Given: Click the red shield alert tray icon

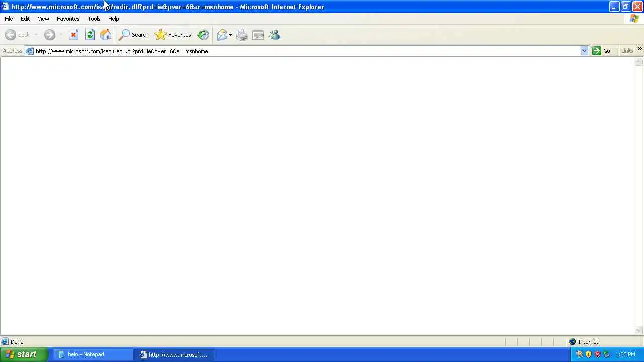Looking at the screenshot, I should tap(597, 354).
